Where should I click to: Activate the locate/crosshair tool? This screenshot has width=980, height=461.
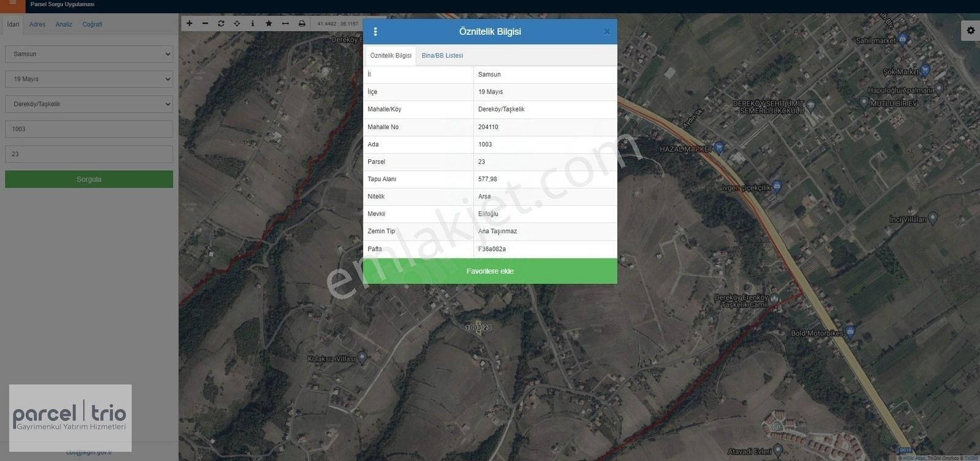(237, 23)
